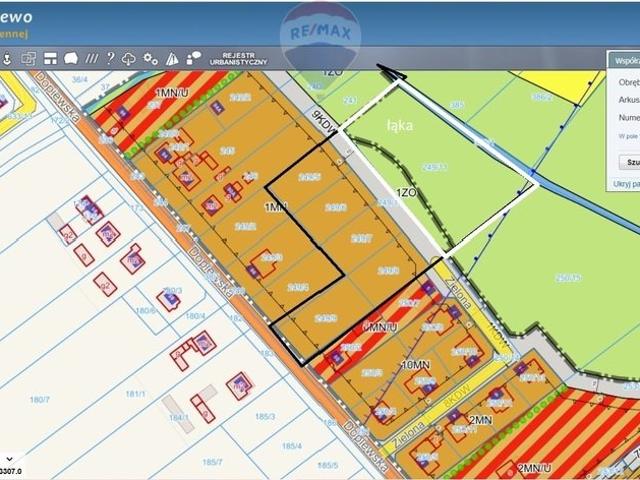Screen dimensions: 640x480
Task: Click the Ukryj panel link
Action: (x=626, y=184)
